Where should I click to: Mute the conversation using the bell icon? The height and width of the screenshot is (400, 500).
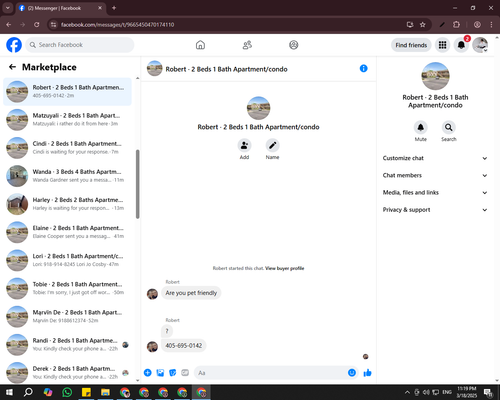coord(421,127)
